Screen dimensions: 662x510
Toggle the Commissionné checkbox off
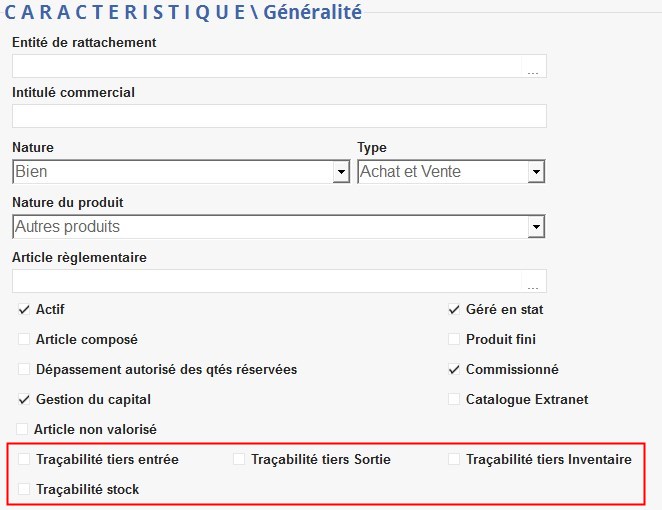454,370
